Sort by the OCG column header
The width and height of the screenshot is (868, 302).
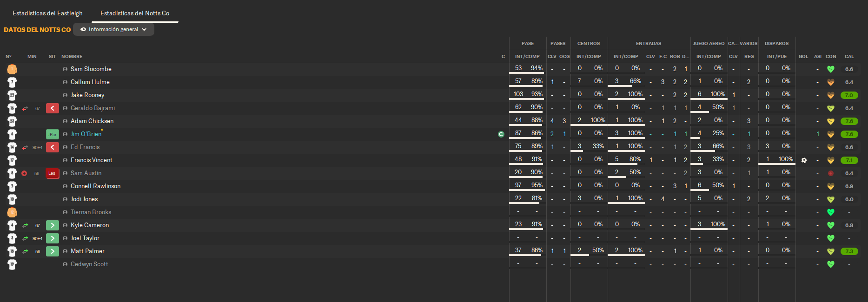(x=564, y=56)
